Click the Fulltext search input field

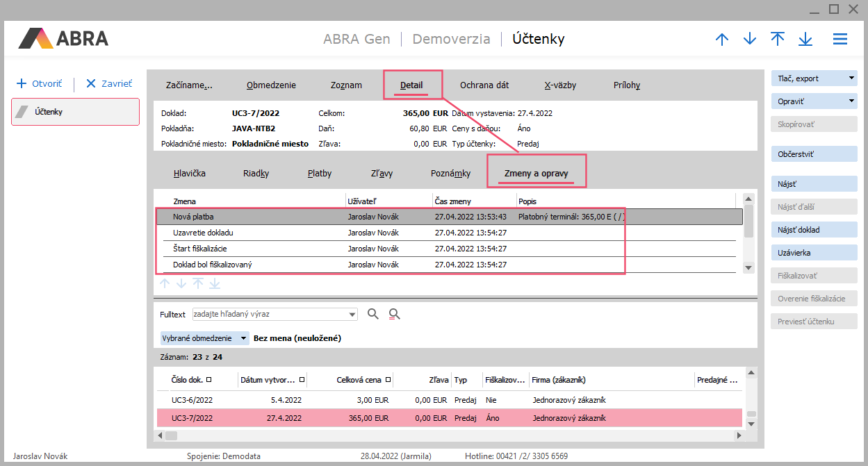270,315
